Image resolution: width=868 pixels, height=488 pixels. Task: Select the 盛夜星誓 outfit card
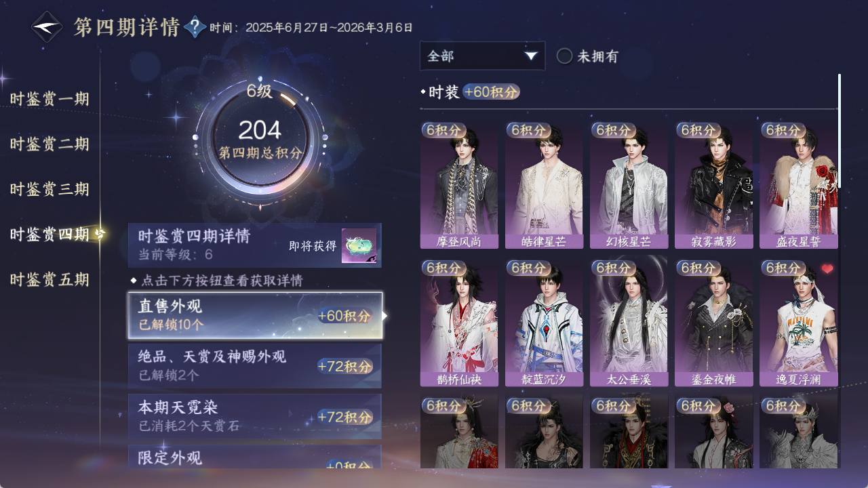pos(798,185)
